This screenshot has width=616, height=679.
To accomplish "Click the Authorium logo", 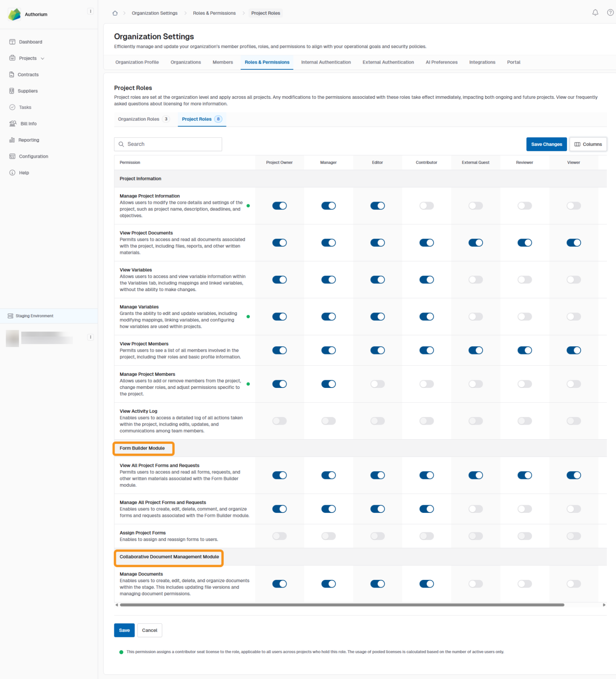I will tap(15, 14).
